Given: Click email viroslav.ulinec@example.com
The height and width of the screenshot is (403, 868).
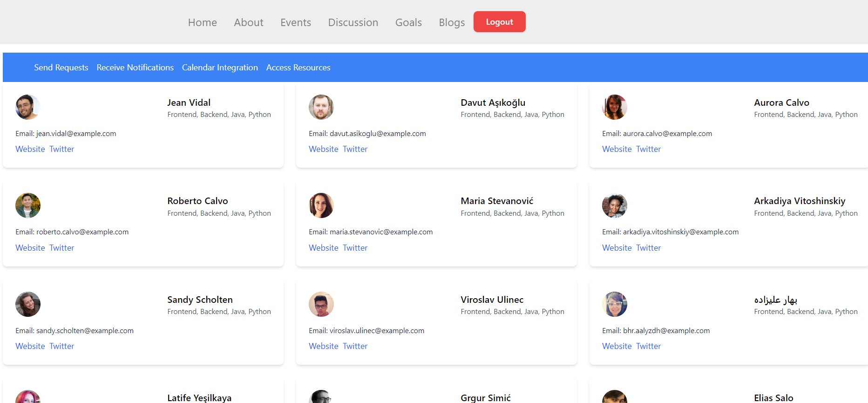Looking at the screenshot, I should [377, 331].
